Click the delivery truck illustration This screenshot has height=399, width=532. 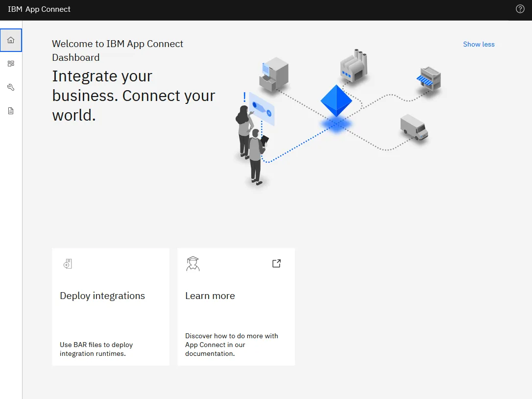click(x=414, y=127)
